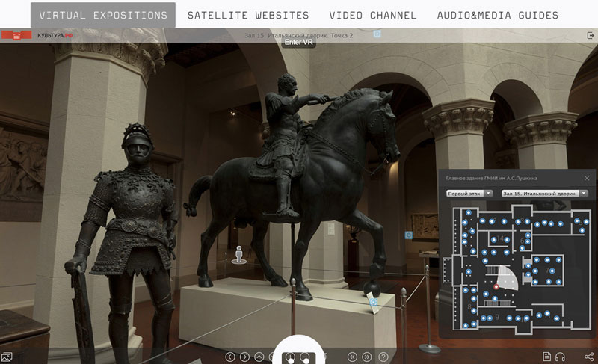The image size is (598, 364).
Task: Click the Enter VR button
Action: click(299, 43)
